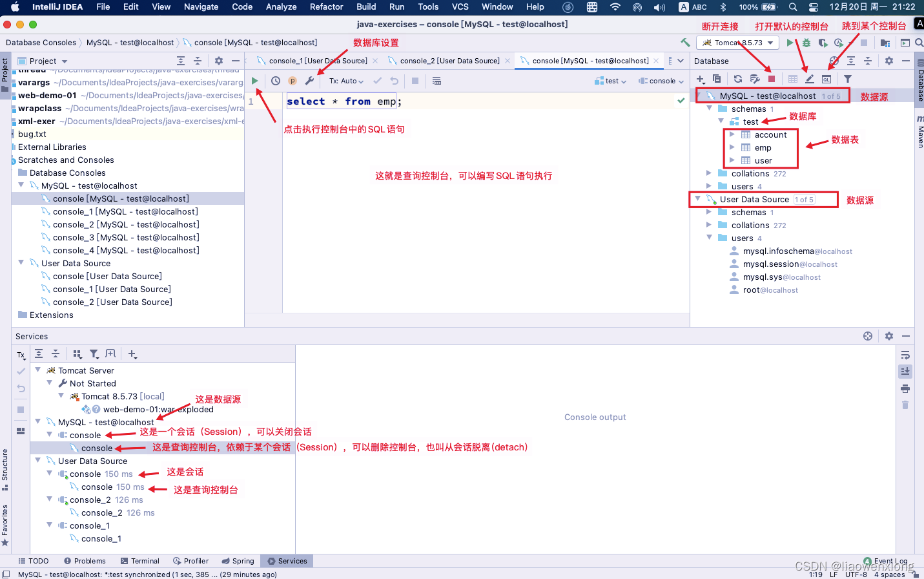Refresh the database tree
924x579 pixels.
738,79
